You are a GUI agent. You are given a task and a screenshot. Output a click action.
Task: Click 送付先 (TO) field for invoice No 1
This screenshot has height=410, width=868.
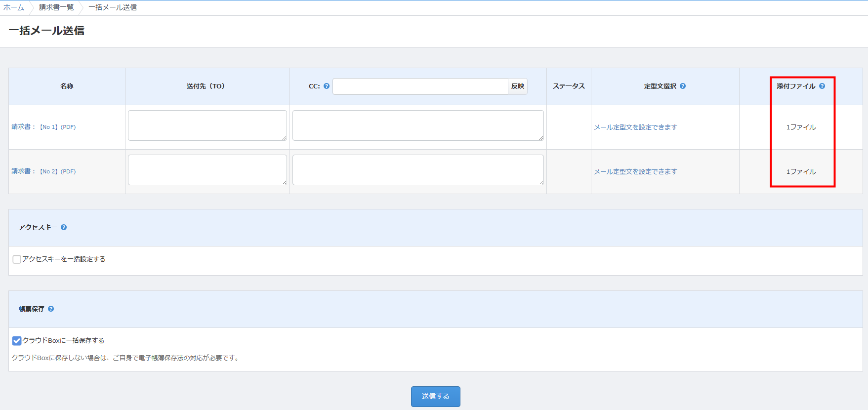(x=207, y=125)
